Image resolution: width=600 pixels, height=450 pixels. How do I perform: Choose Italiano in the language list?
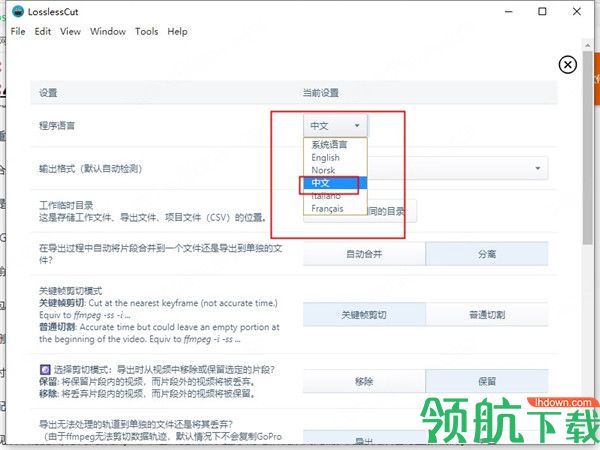(335, 196)
